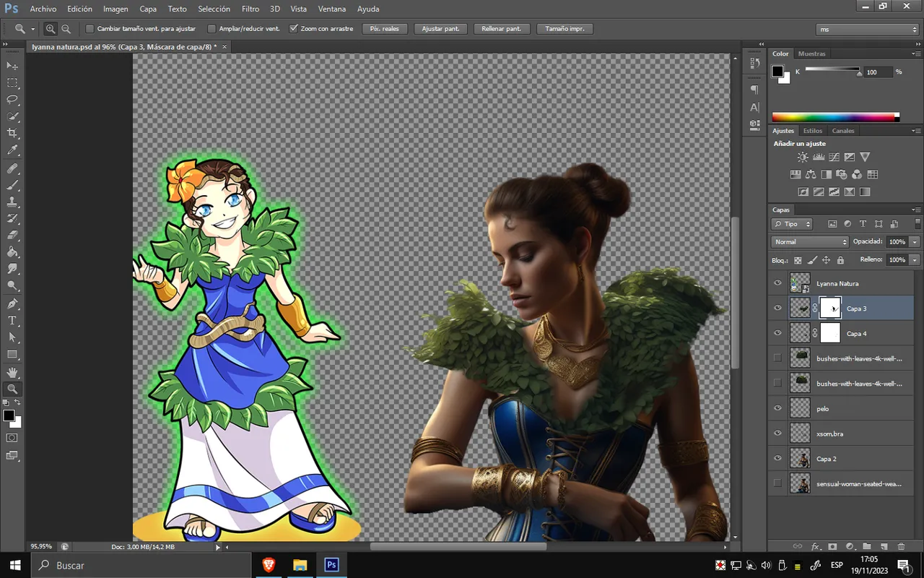Viewport: 924px width, 578px height.
Task: Show the sensual-woman-seated layer
Action: 777,483
